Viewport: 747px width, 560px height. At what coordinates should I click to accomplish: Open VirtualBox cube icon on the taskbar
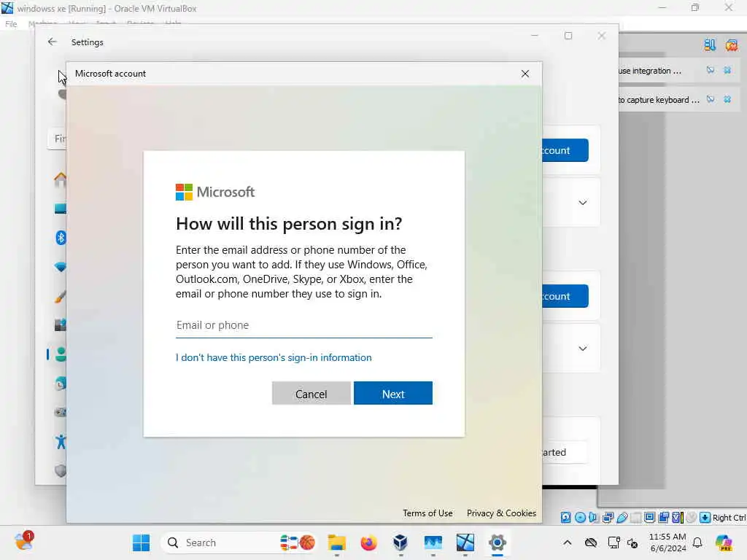(x=400, y=542)
